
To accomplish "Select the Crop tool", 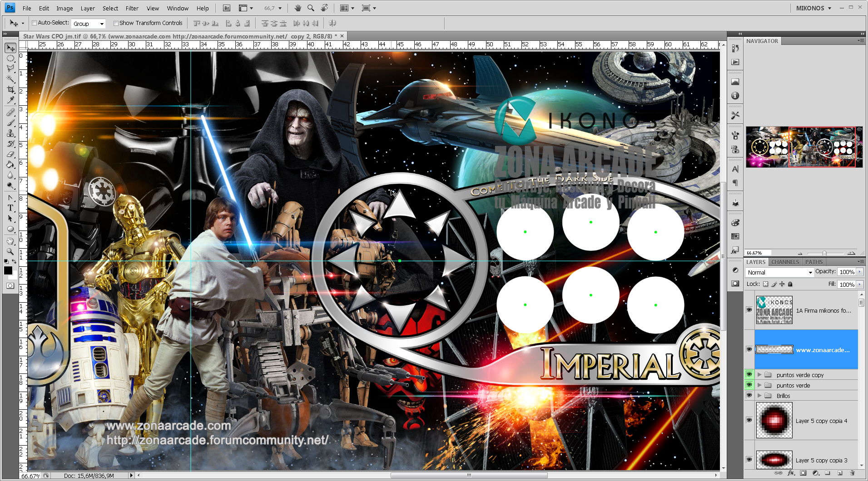I will coord(10,90).
